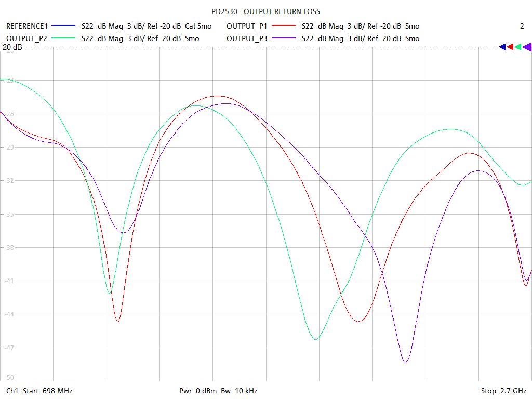Click the OUTPUT_P2 S22 dB Mag settings text
This screenshot has height=399, width=532.
coord(140,38)
